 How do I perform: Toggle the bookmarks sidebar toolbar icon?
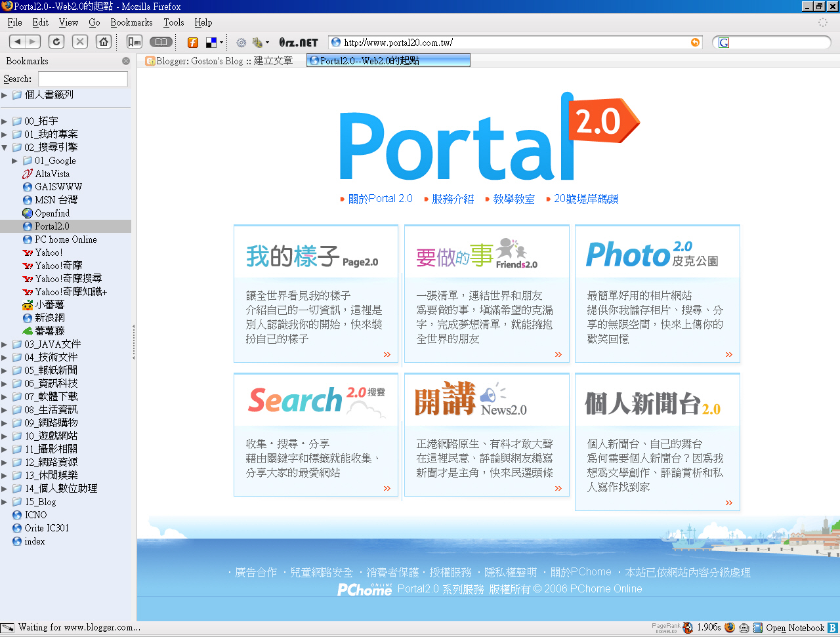point(135,42)
